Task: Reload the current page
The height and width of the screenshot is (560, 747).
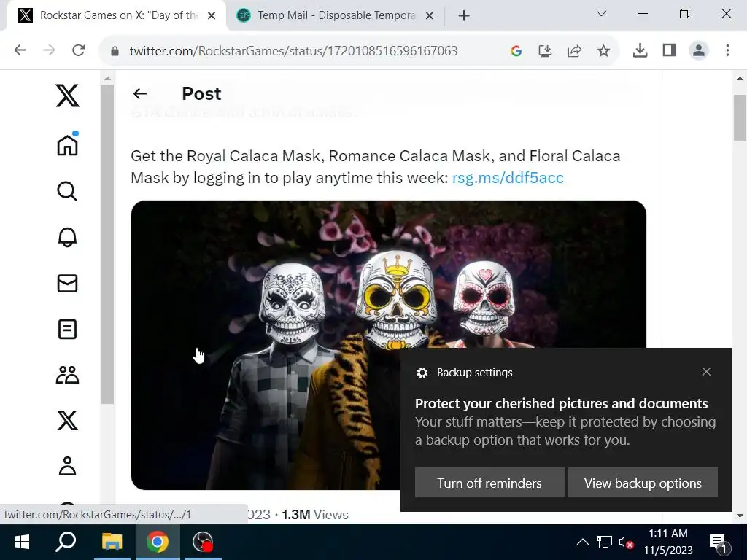Action: click(79, 50)
